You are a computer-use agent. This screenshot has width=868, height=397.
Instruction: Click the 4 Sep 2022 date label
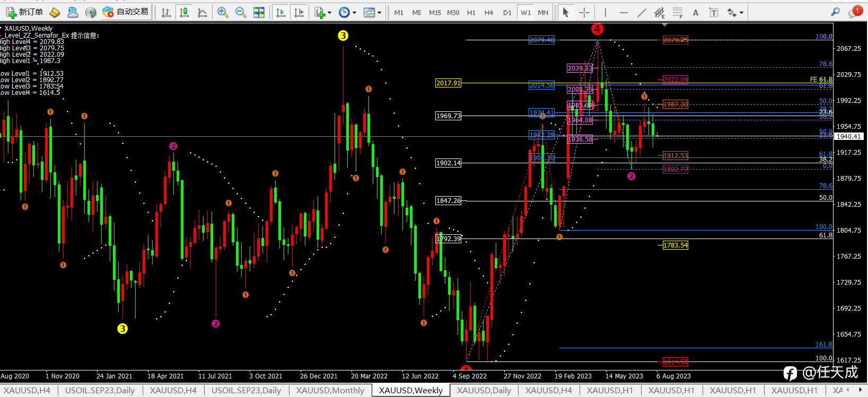click(x=470, y=376)
